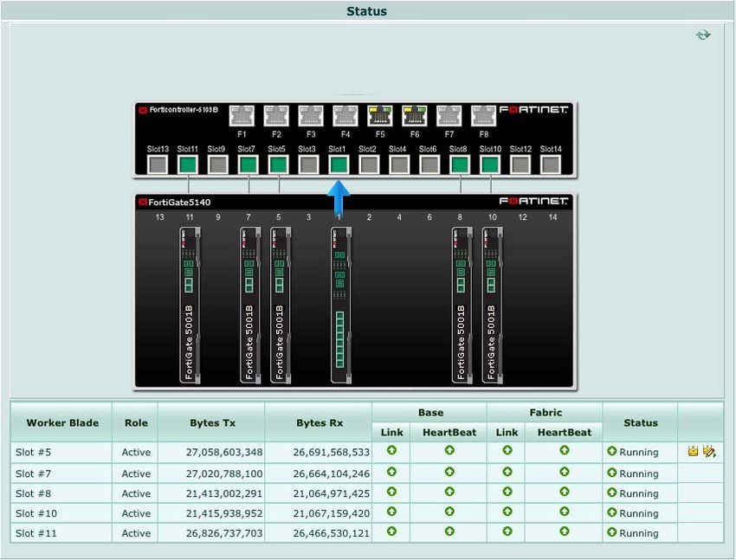
Task: Click the Forticontroller-5103B title label
Action: pyautogui.click(x=184, y=110)
